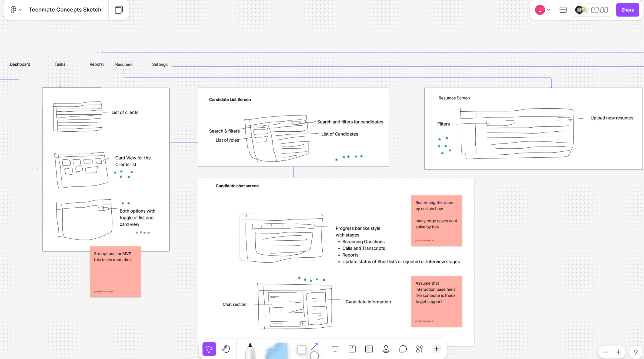This screenshot has height=359, width=644.
Task: Open the Figma main menu dropdown
Action: [16, 10]
